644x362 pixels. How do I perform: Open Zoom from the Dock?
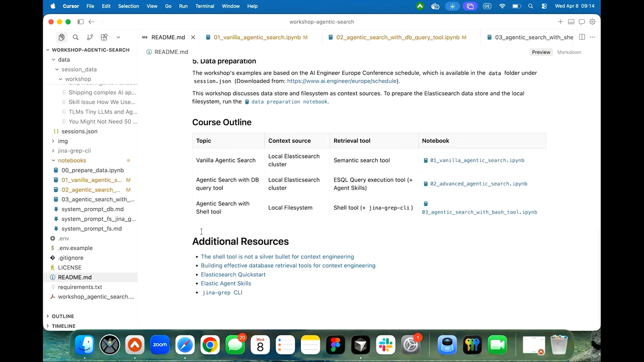point(160,345)
